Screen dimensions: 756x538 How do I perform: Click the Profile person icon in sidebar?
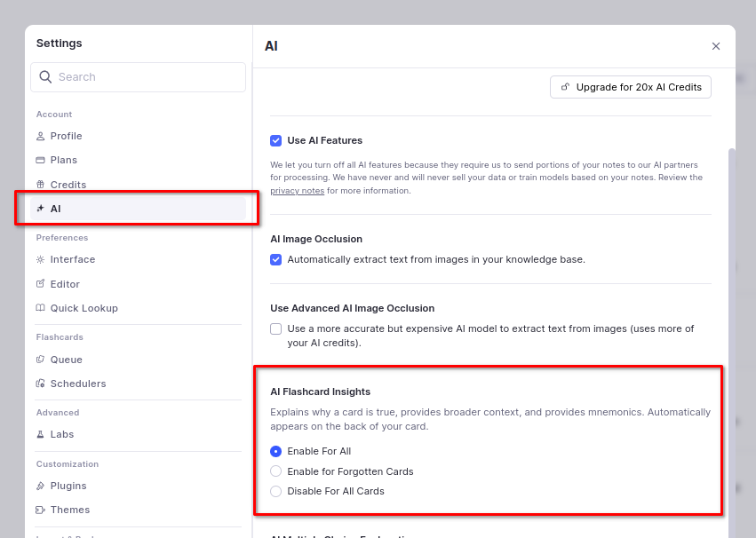point(40,136)
